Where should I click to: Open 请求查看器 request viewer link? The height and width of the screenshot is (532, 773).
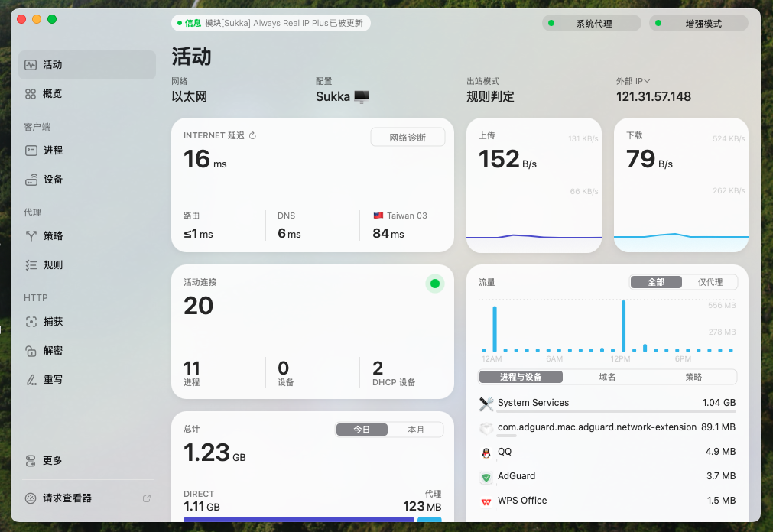click(67, 498)
